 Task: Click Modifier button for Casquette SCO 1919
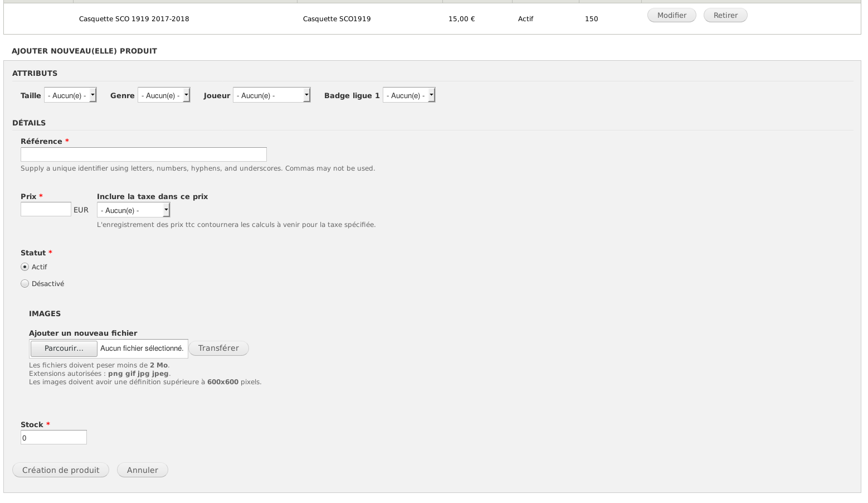pyautogui.click(x=671, y=16)
